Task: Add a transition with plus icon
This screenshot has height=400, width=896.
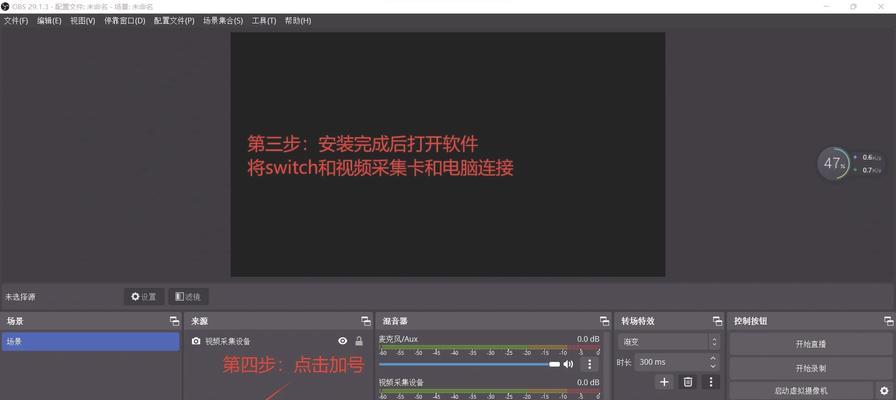Action: coord(664,382)
